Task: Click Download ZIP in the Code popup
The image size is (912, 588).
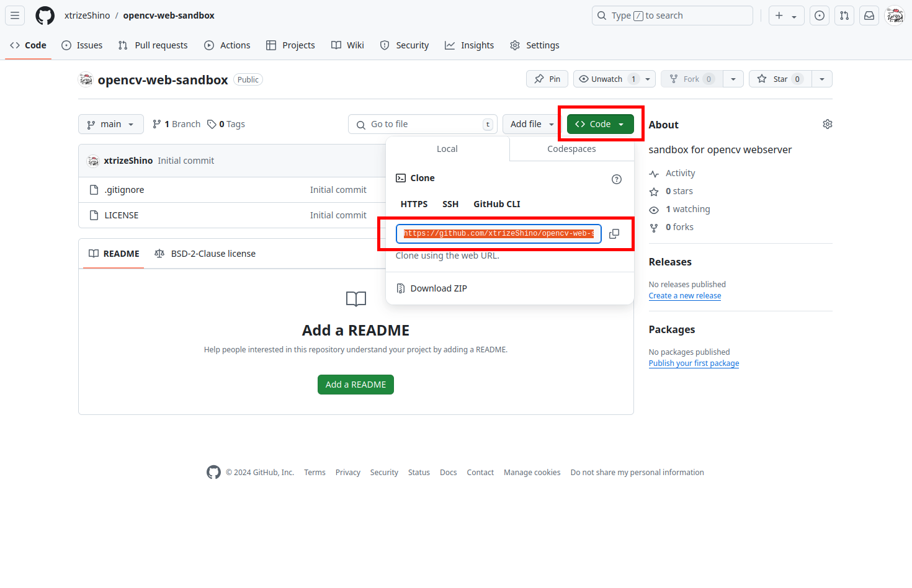Action: point(439,288)
